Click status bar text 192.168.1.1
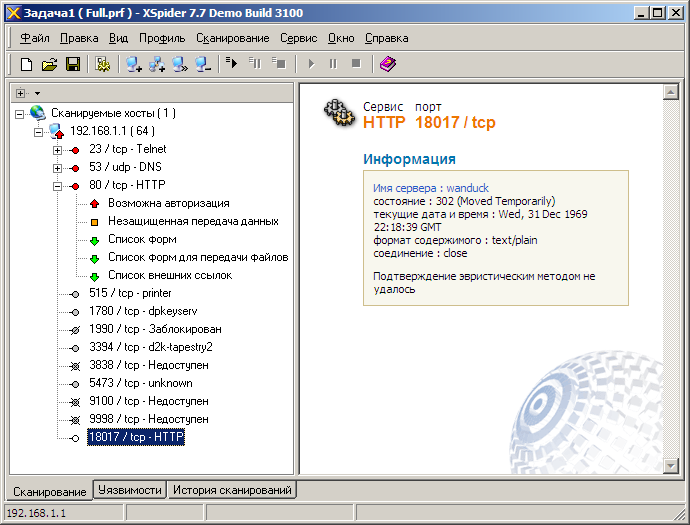690x525 pixels. click(36, 513)
